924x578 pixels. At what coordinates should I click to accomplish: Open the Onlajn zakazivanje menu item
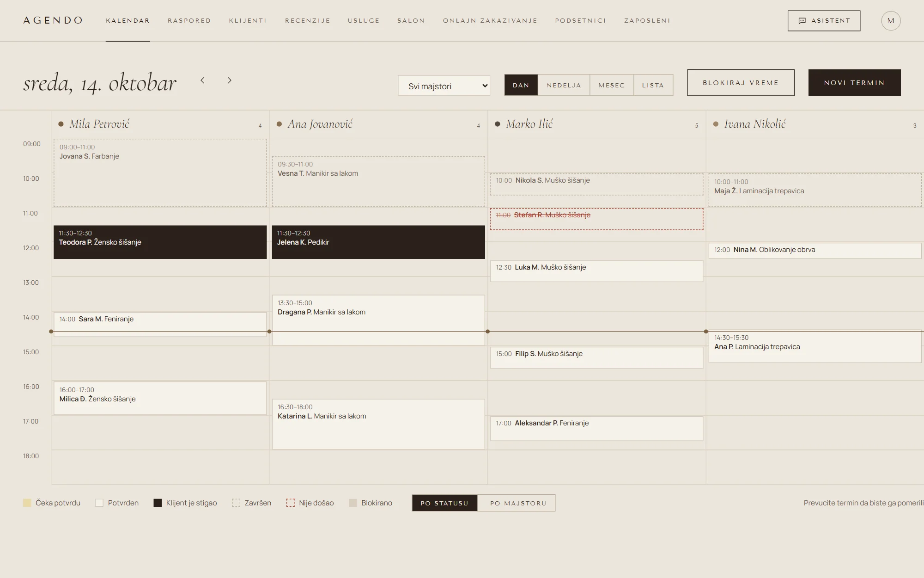pos(490,21)
